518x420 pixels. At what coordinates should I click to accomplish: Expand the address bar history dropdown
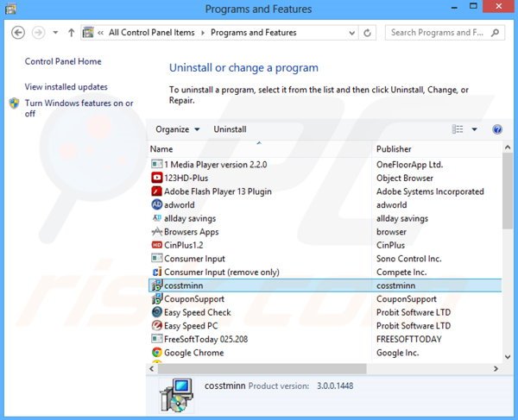tap(352, 33)
